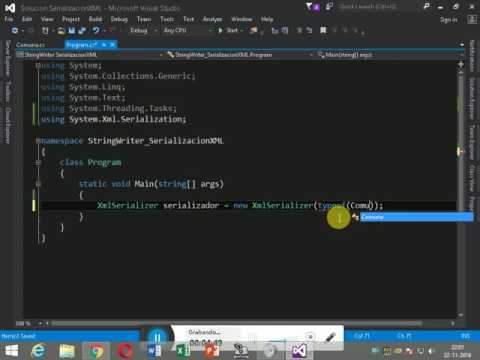The height and width of the screenshot is (360, 480).
Task: Open Google Chrome from taskbar
Action: click(97, 351)
